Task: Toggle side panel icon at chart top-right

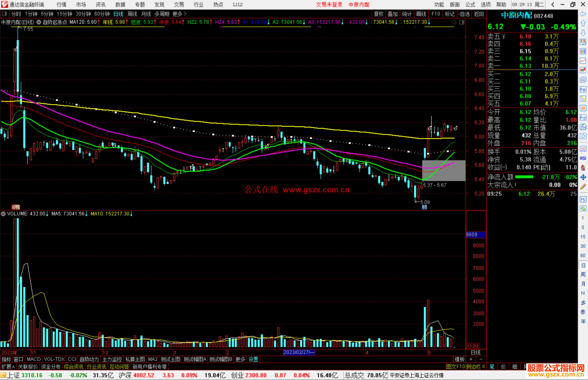Action: (462, 22)
